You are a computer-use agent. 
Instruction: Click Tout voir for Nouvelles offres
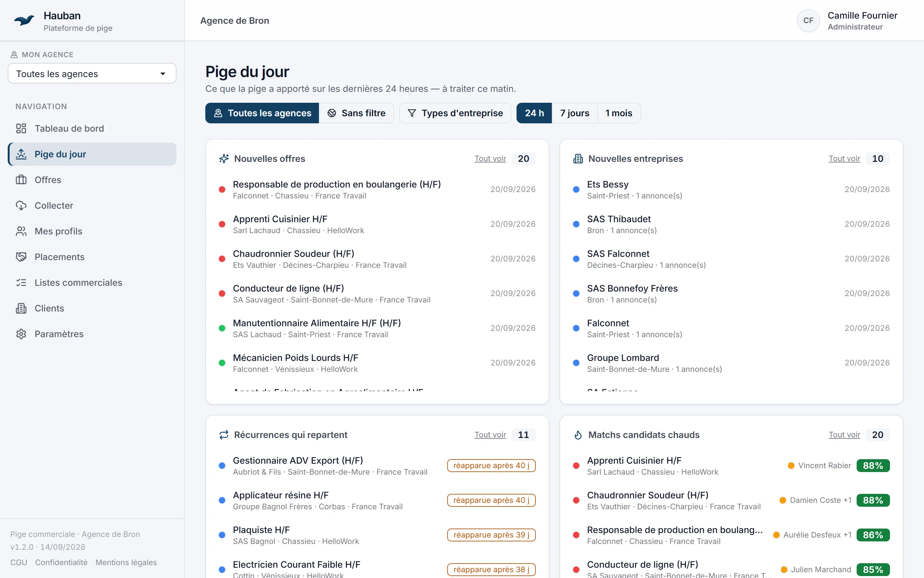(490, 159)
